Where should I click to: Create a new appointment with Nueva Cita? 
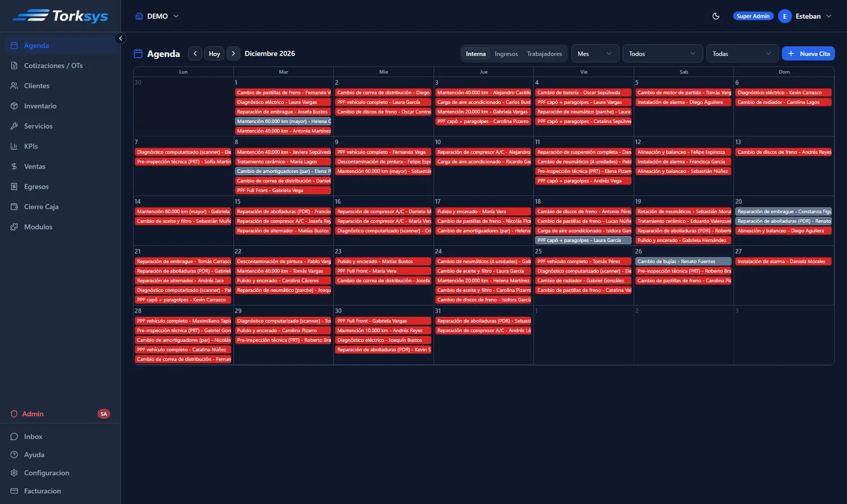pos(808,54)
